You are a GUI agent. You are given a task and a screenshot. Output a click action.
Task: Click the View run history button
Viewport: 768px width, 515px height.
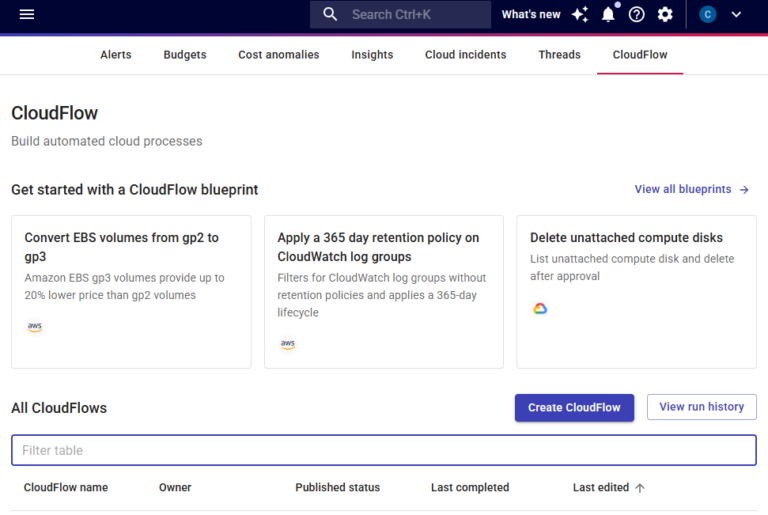tap(701, 407)
